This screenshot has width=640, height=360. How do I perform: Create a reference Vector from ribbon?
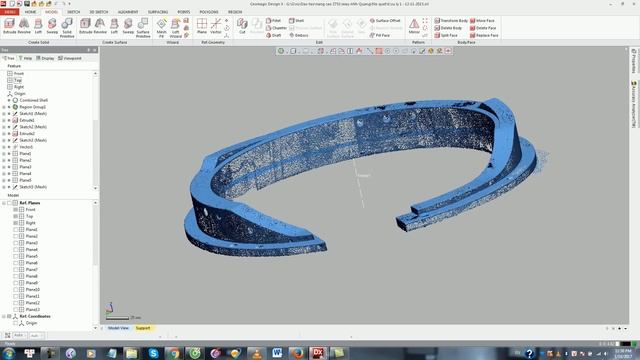pyautogui.click(x=216, y=26)
